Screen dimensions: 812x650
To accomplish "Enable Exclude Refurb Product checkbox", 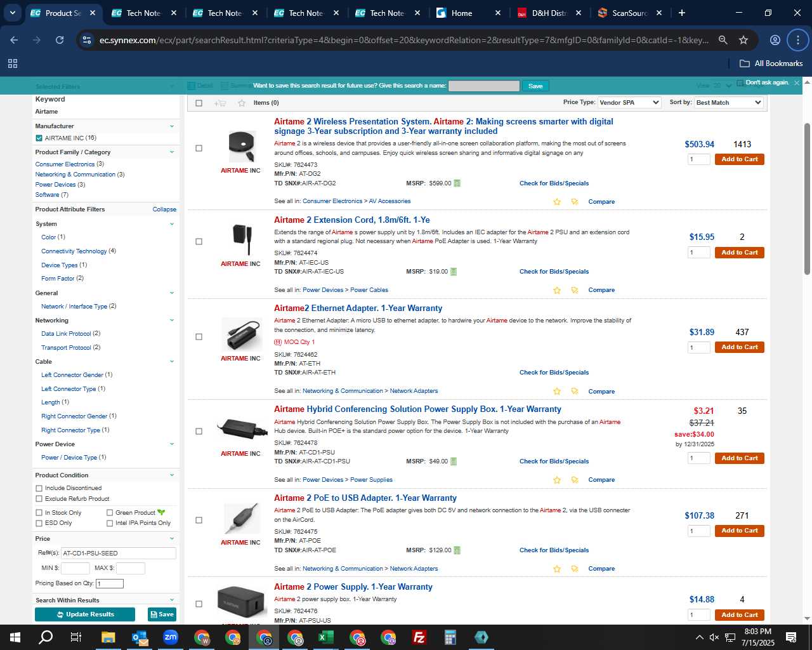I will (39, 499).
